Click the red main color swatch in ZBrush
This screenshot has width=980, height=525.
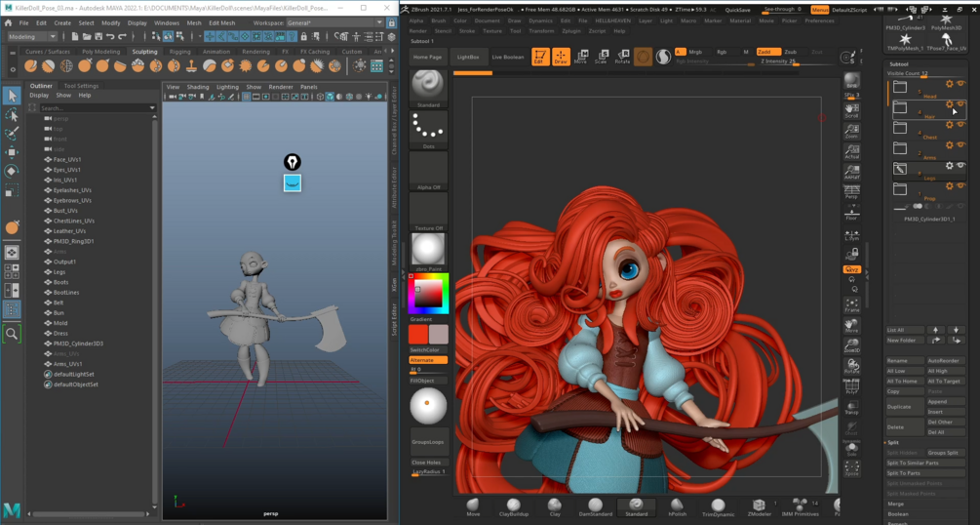(x=418, y=334)
